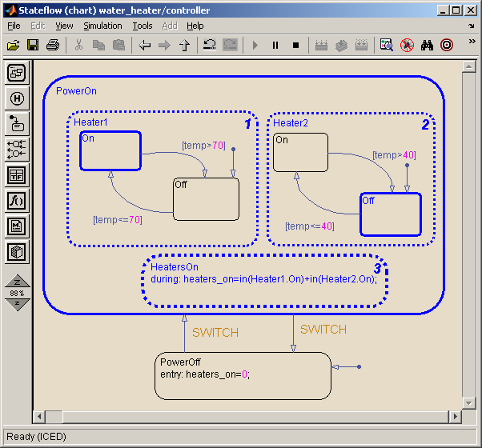The image size is (482, 448).
Task: Click the Forward arrow toolbar icon
Action: coord(164,46)
